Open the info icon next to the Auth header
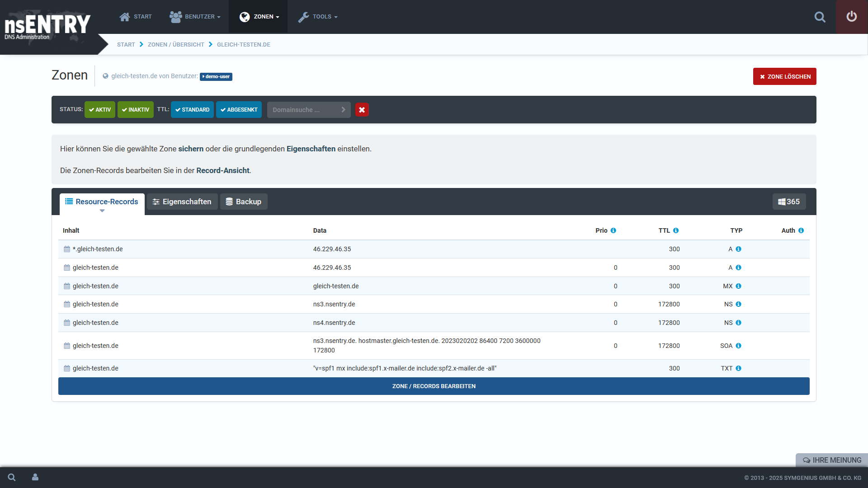868x488 pixels. click(x=802, y=230)
